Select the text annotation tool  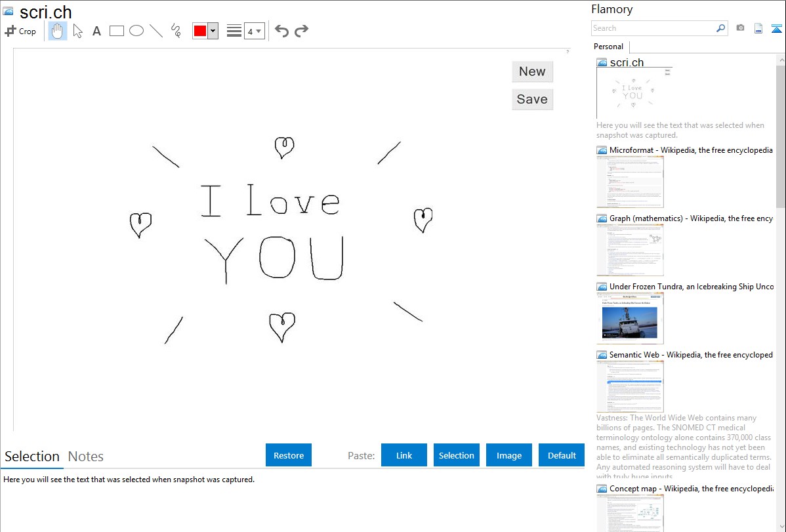pyautogui.click(x=96, y=31)
